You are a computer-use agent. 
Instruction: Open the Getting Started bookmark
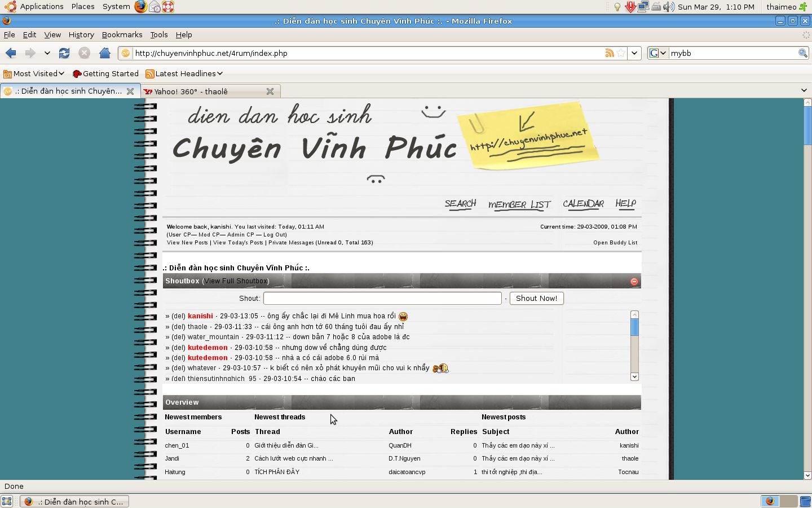[x=105, y=73]
